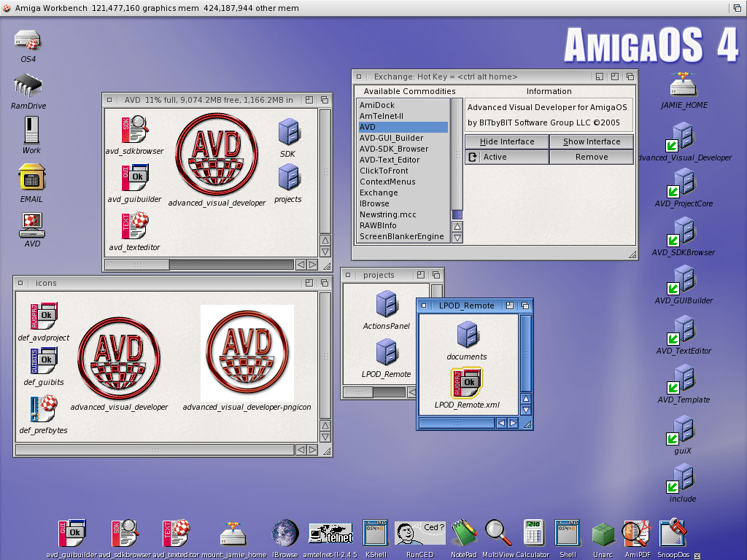Toggle the Active cycle gadget
This screenshot has height=560, width=747.
[507, 157]
